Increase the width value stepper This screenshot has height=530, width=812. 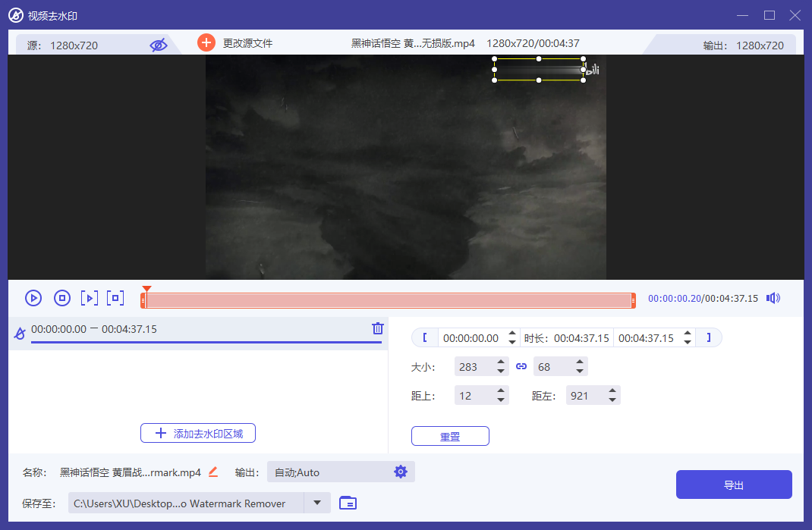tap(501, 362)
